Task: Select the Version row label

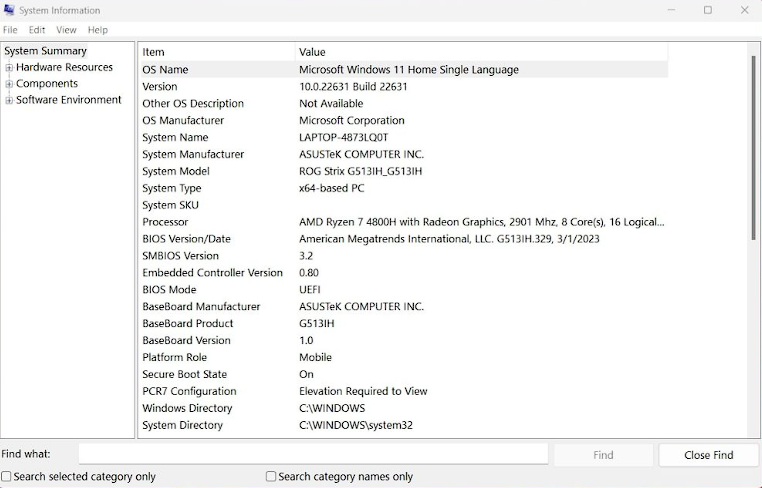Action: pos(160,87)
